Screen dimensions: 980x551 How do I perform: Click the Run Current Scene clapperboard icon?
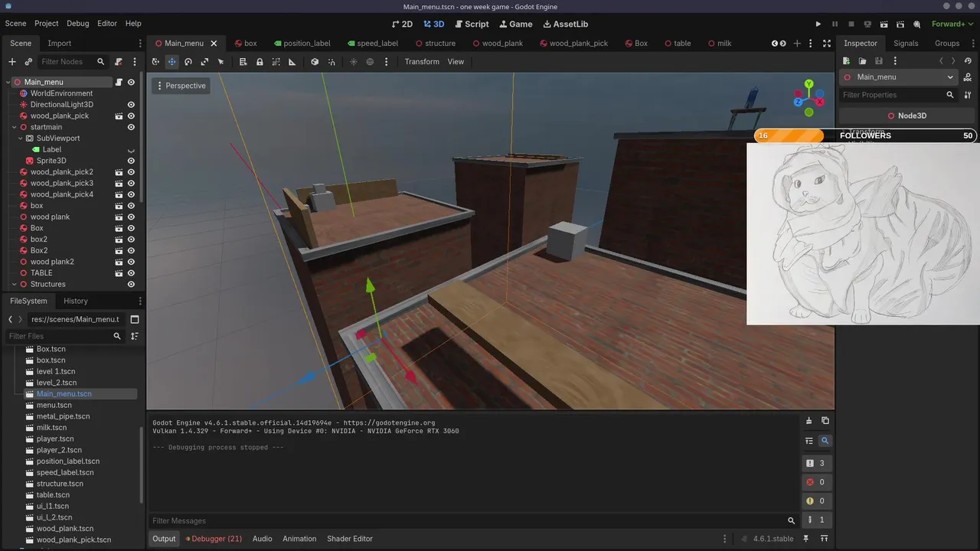[x=884, y=24]
